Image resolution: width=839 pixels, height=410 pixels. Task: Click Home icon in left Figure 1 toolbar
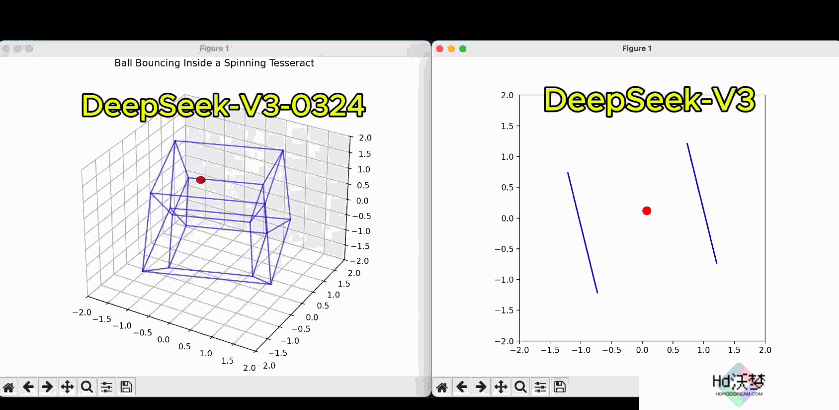(x=9, y=386)
